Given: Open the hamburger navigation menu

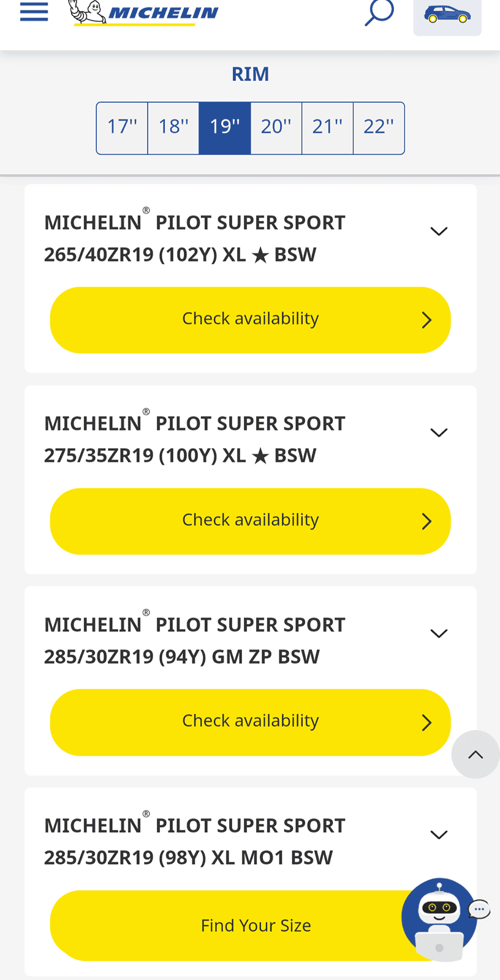Looking at the screenshot, I should [34, 12].
